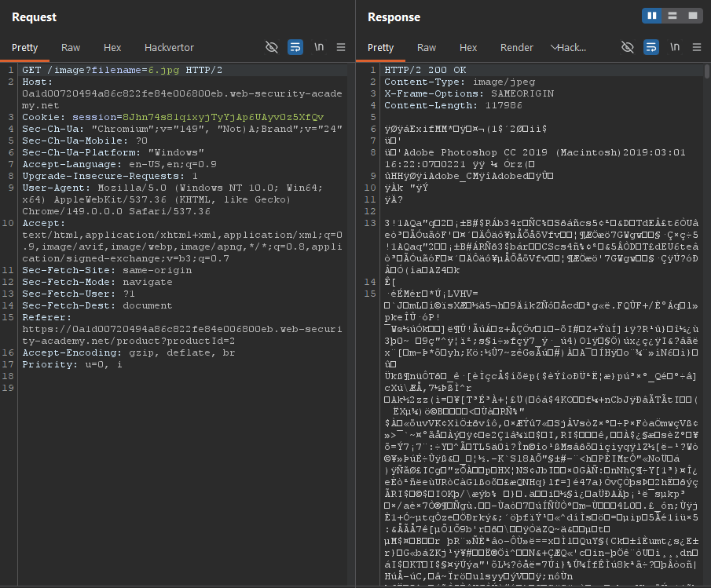Click the Accept-Encoding header in request
Viewport: 711px width, 588px height.
[x=129, y=353]
